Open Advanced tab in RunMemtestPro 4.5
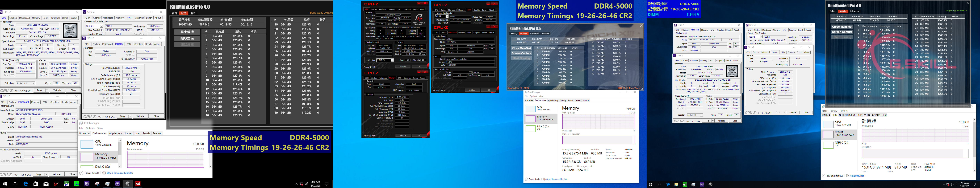Viewport: 980px width, 188px height. (534, 34)
